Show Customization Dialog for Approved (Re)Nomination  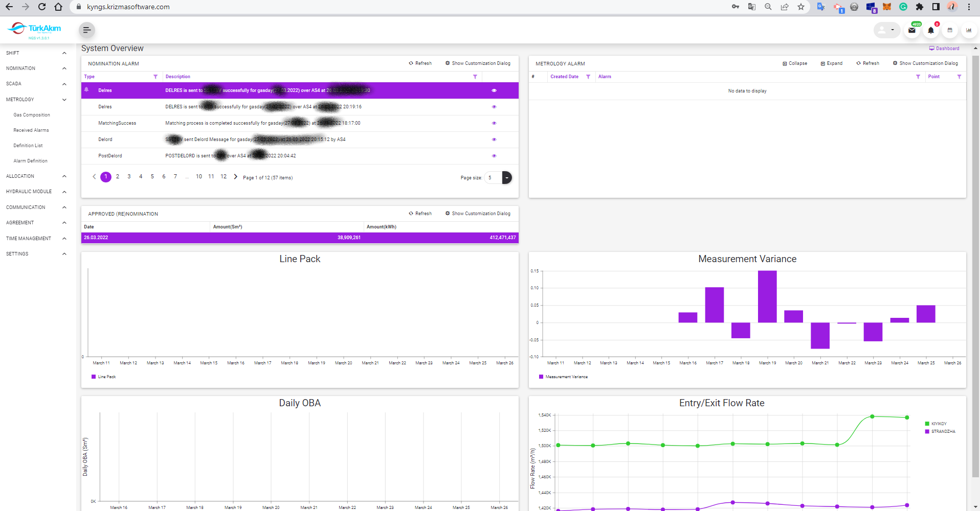click(x=478, y=214)
